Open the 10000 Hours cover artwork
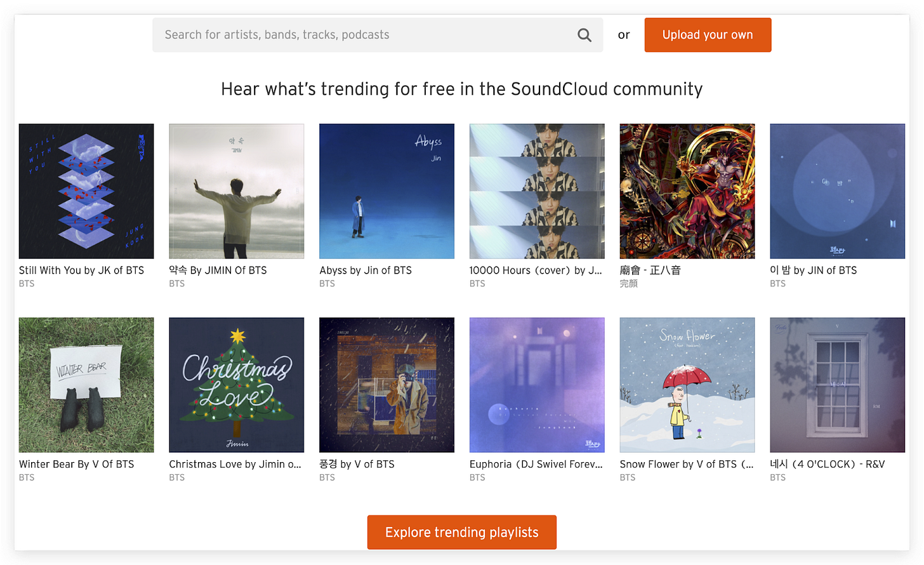 coord(537,191)
